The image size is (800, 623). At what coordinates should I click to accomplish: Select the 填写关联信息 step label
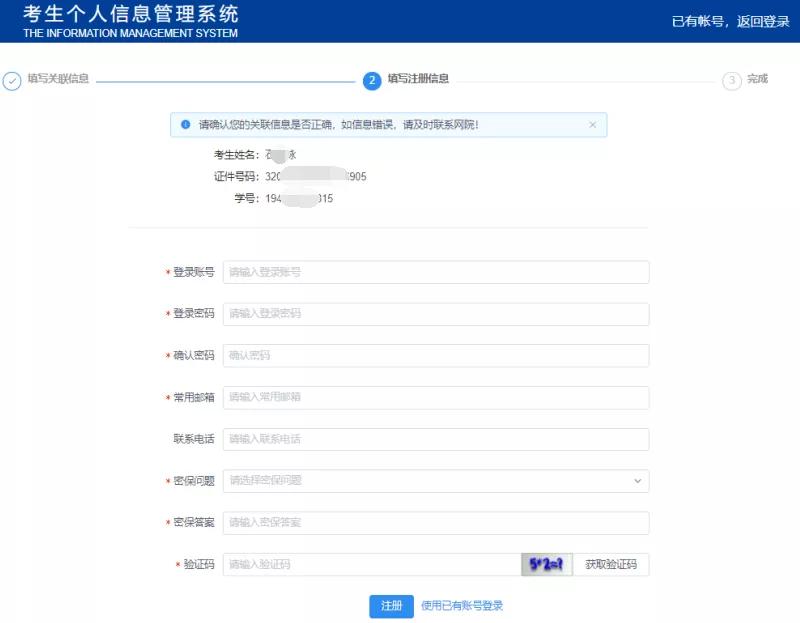pyautogui.click(x=55, y=80)
